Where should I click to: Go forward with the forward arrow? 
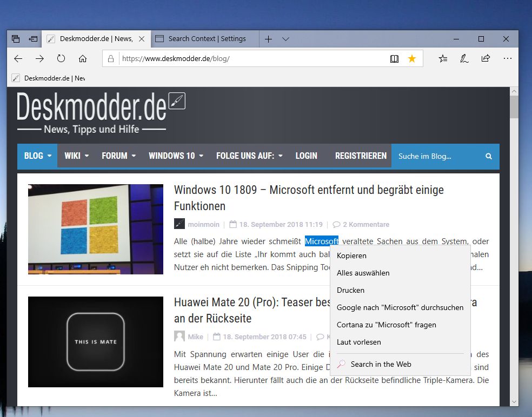click(39, 59)
